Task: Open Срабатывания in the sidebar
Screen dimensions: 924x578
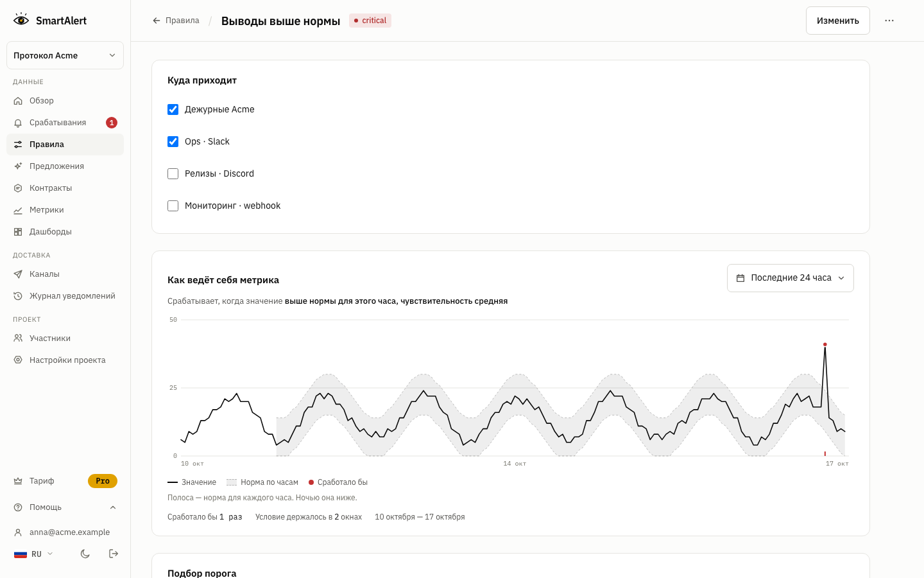Action: click(65, 123)
